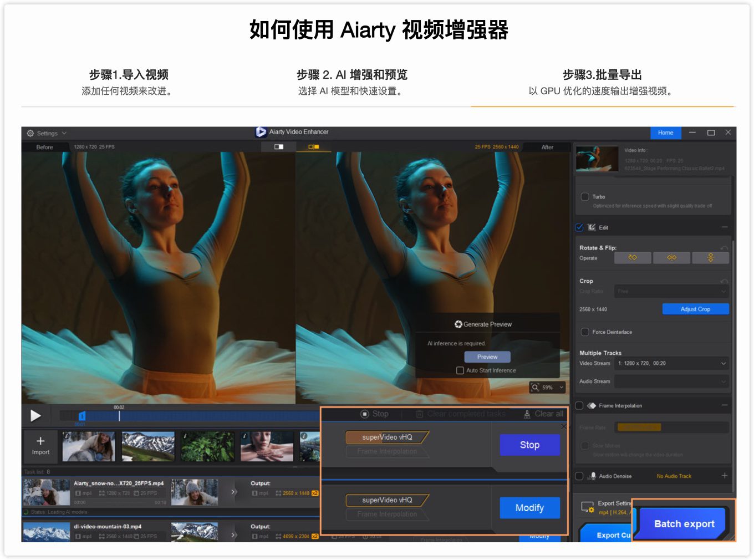Click the timeline scrubber bar
This screenshot has width=754, height=560.
188,416
